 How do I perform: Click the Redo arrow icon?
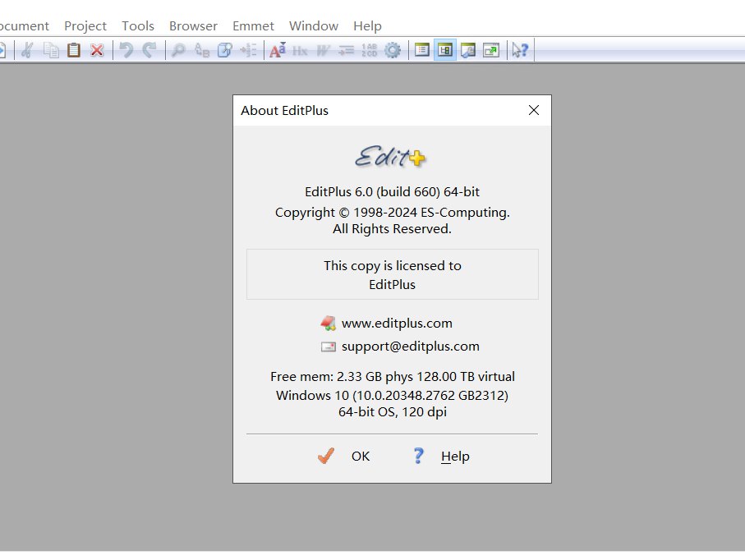click(x=149, y=50)
